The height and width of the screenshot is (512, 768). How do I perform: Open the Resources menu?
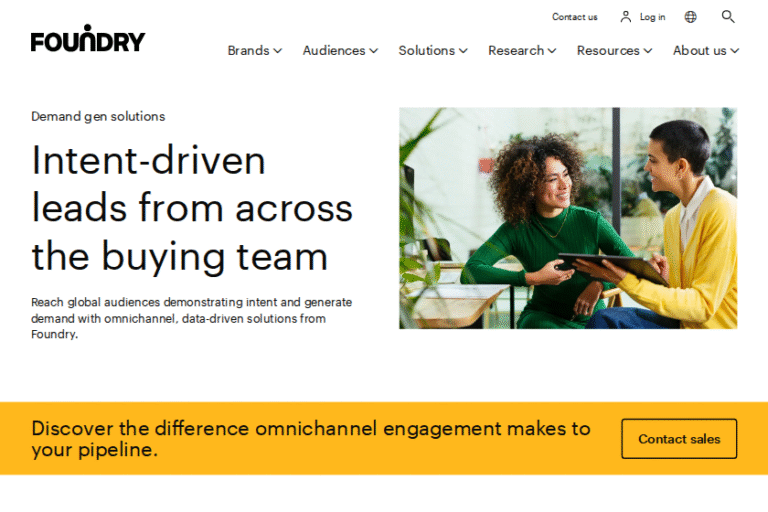coord(614,50)
